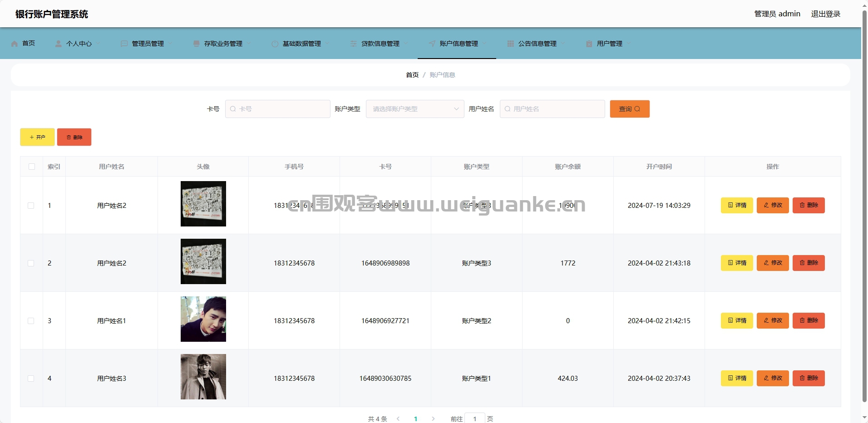Click the red batch 删除 button above the table
The width and height of the screenshot is (868, 423).
pos(74,137)
